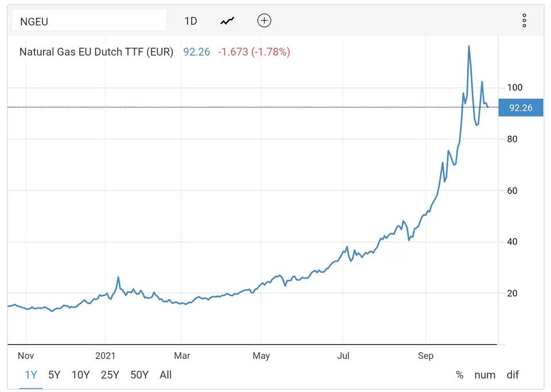Select the 25Y range tab

pos(110,375)
